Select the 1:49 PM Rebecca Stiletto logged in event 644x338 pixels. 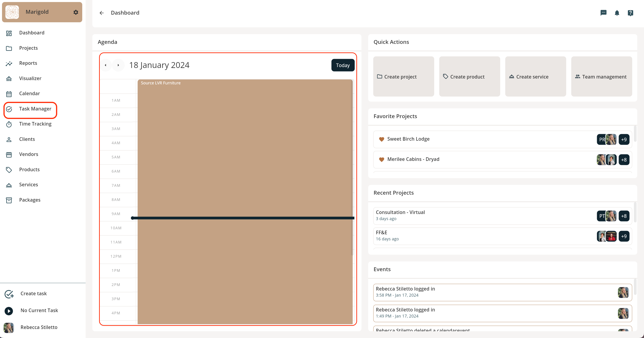tap(502, 313)
